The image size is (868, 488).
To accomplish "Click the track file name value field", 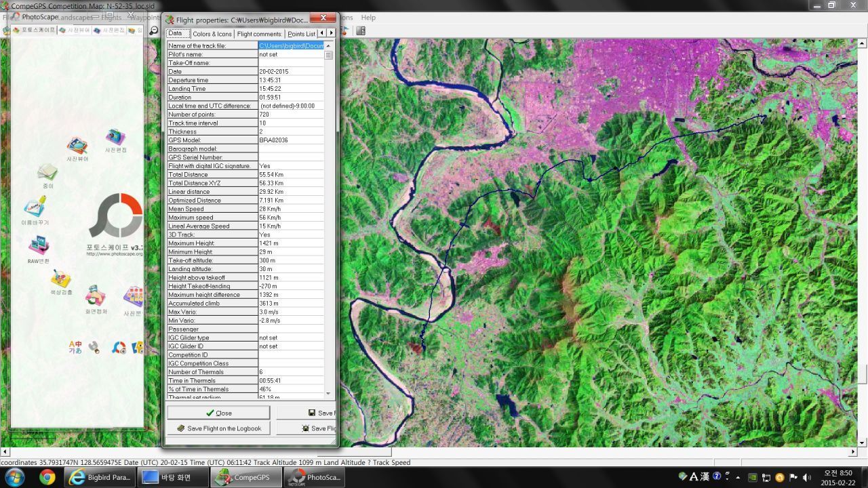I will click(291, 45).
